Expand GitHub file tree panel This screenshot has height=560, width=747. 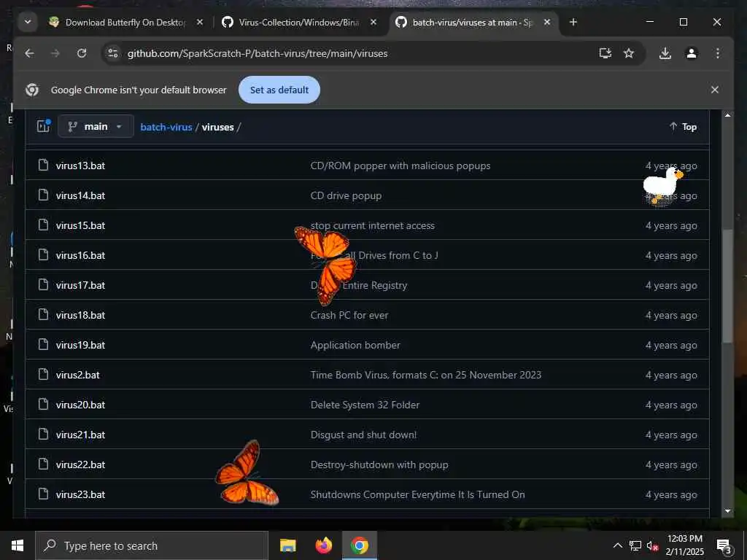click(43, 126)
